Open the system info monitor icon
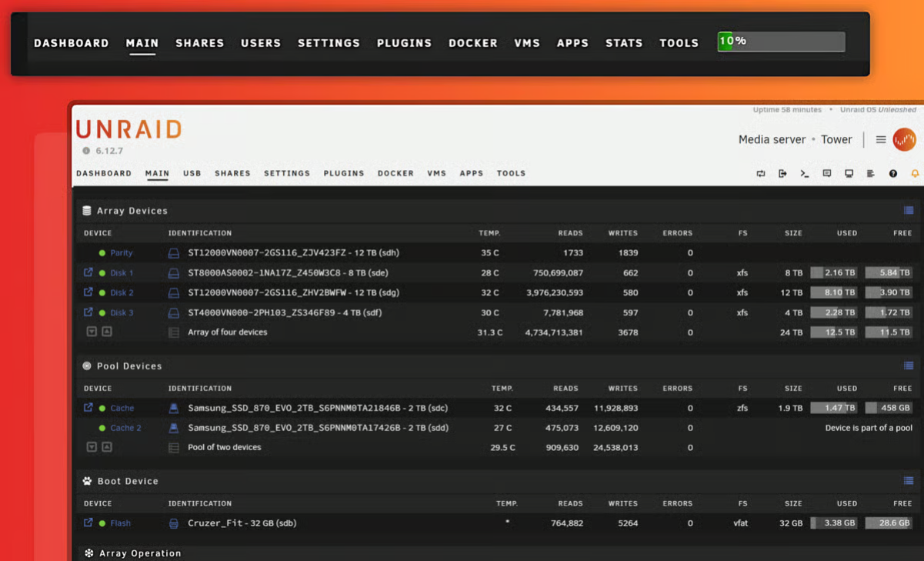Viewport: 924px width, 561px height. (849, 174)
